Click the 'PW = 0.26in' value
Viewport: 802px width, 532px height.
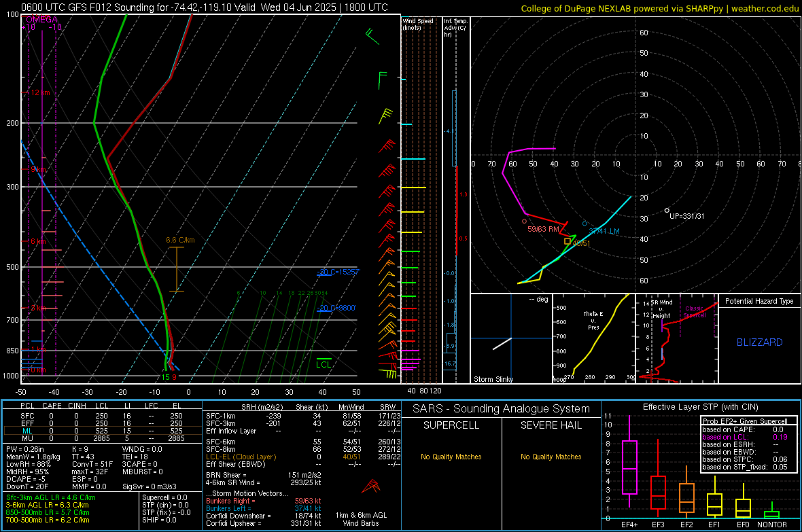pyautogui.click(x=25, y=449)
